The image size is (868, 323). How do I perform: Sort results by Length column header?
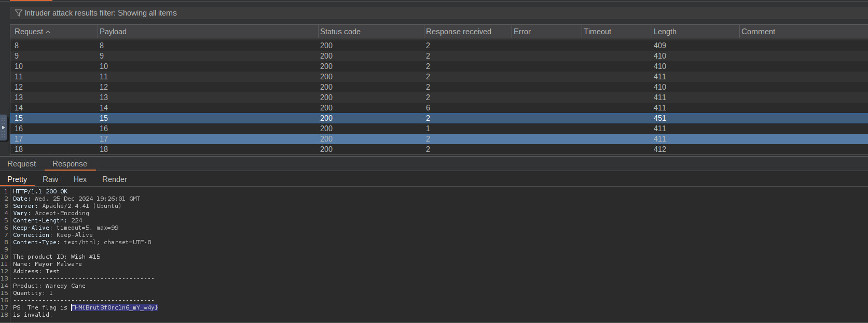click(665, 32)
